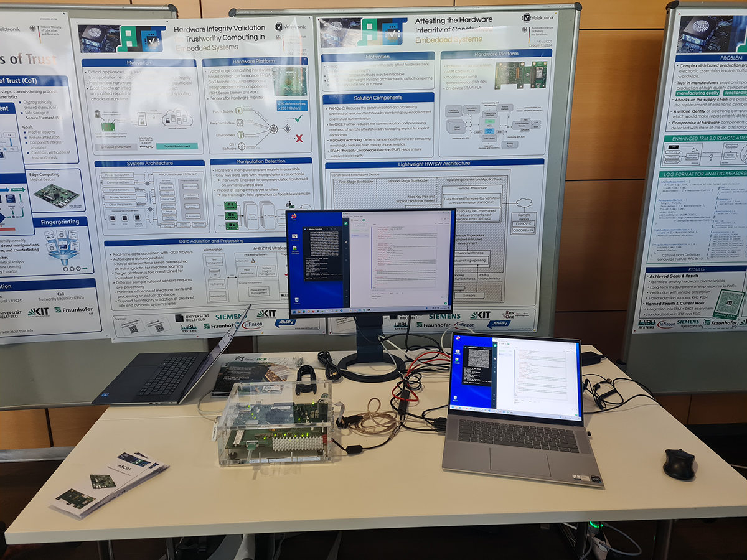Click the round green button at the laptop screen's lower right

[576, 415]
